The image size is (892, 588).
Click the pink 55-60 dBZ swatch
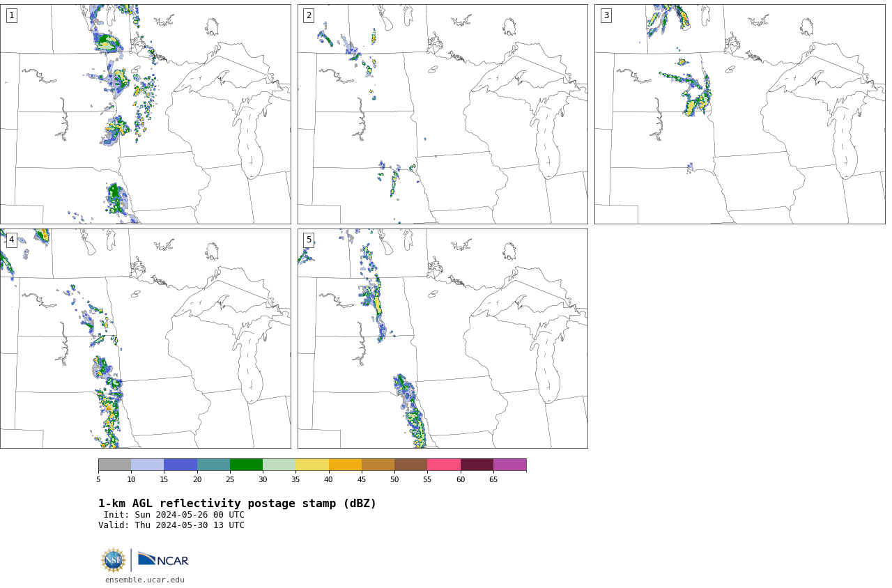444,465
